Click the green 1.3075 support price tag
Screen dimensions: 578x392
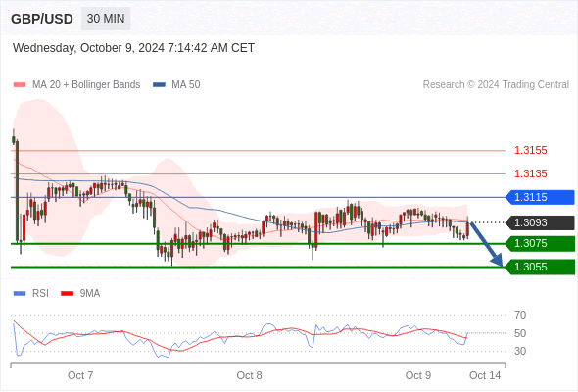[540, 244]
